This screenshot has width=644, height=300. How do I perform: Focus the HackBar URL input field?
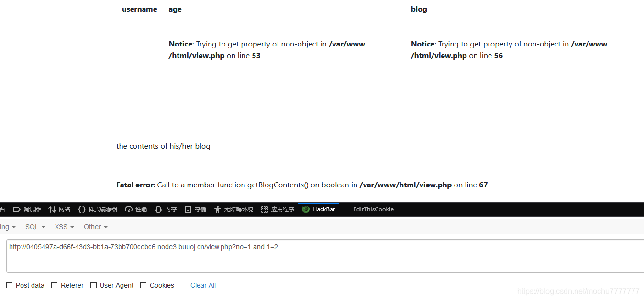point(325,256)
